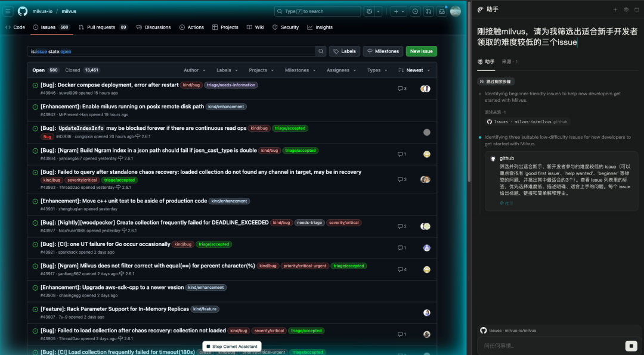The width and height of the screenshot is (644, 355).
Task: Open the GitHub hamburger navigation menu
Action: pos(8,11)
